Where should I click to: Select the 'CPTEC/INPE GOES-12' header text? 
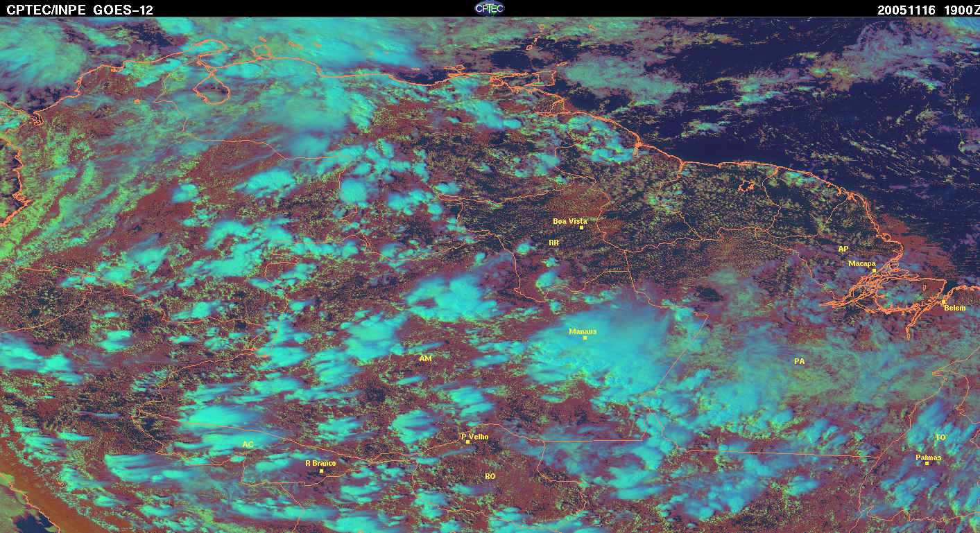pos(80,10)
